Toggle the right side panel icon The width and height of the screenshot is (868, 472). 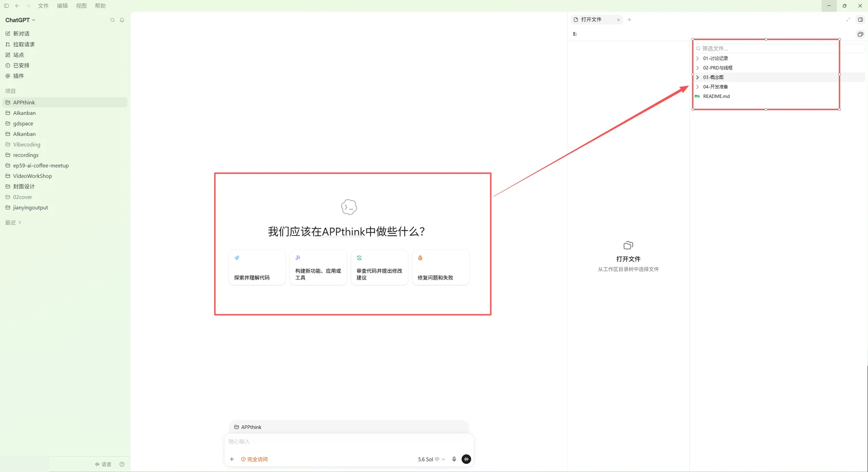pos(860,20)
